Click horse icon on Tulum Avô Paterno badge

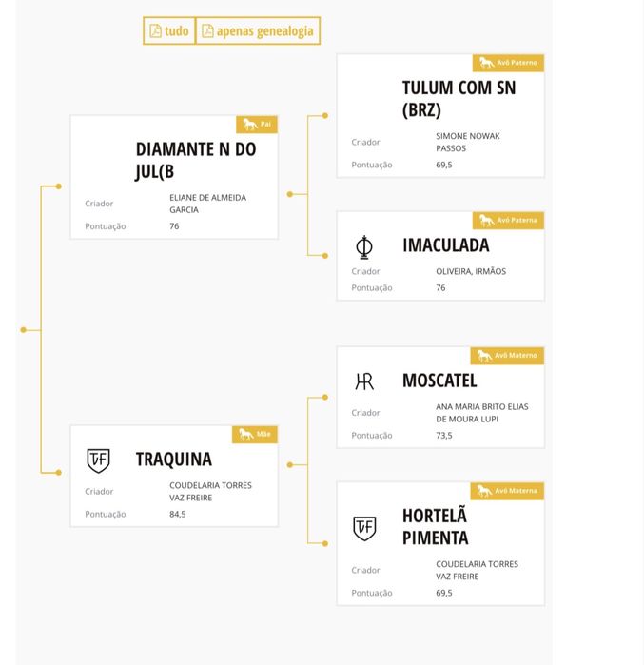pyautogui.click(x=486, y=63)
